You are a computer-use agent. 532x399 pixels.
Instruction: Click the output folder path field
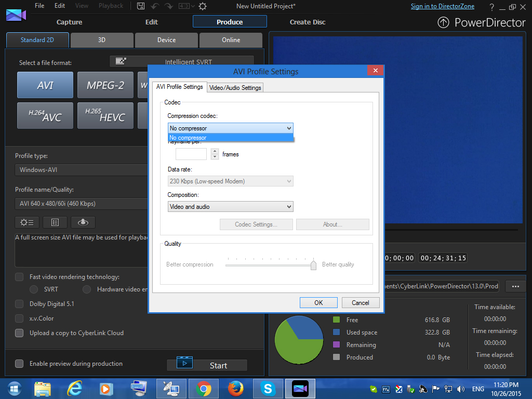pos(442,286)
